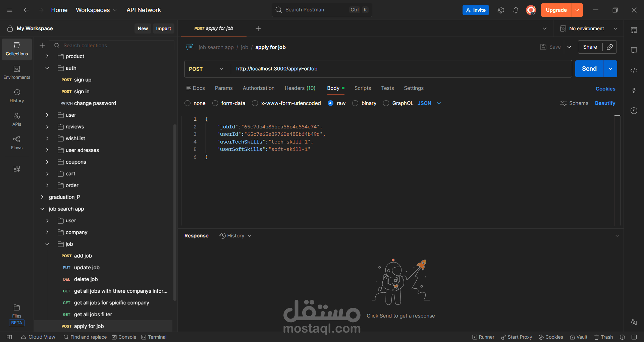This screenshot has width=644, height=342.
Task: Click the Import button
Action: point(164,28)
